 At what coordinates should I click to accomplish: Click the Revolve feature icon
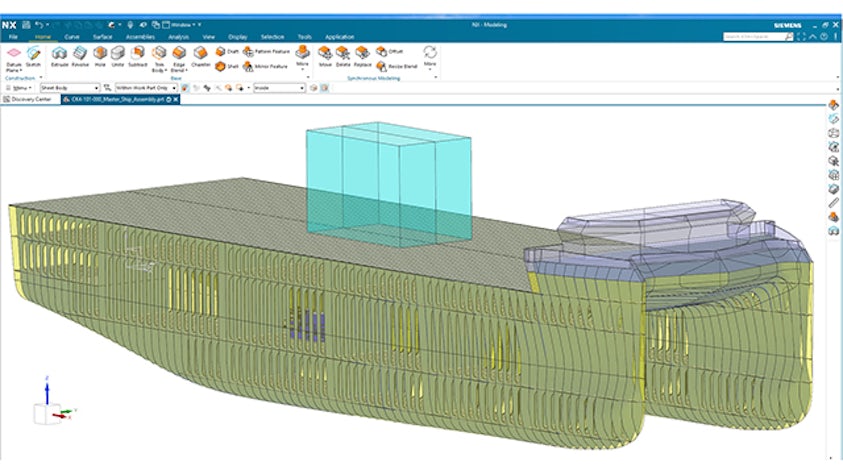[80, 54]
